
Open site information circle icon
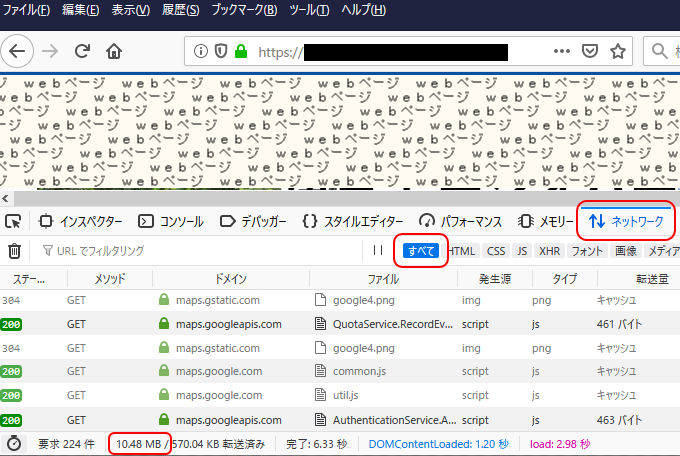(200, 51)
